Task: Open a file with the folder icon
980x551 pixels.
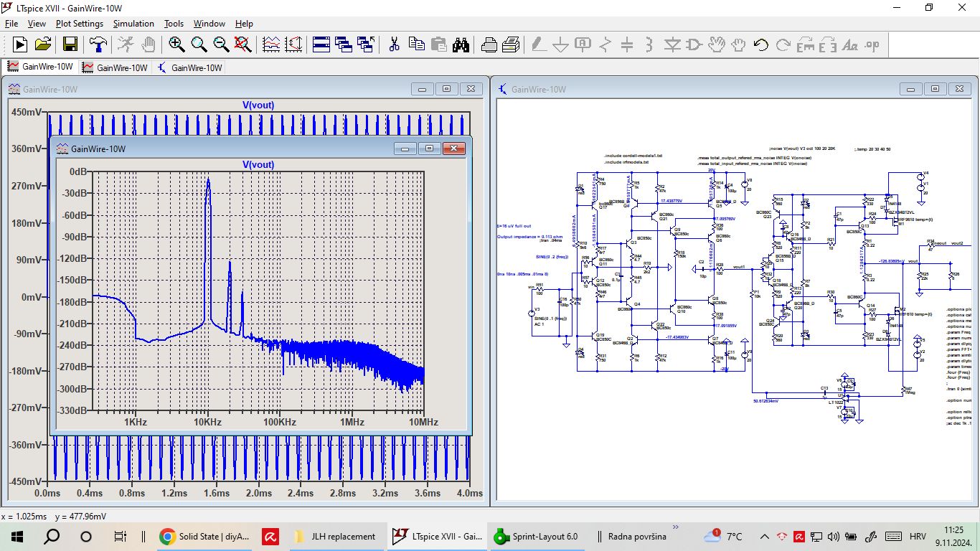Action: point(43,44)
